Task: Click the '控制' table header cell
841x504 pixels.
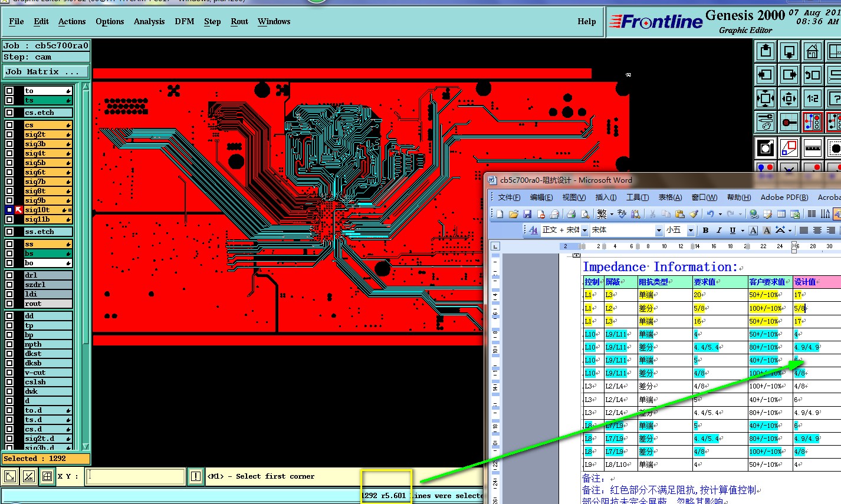Action: 592,282
